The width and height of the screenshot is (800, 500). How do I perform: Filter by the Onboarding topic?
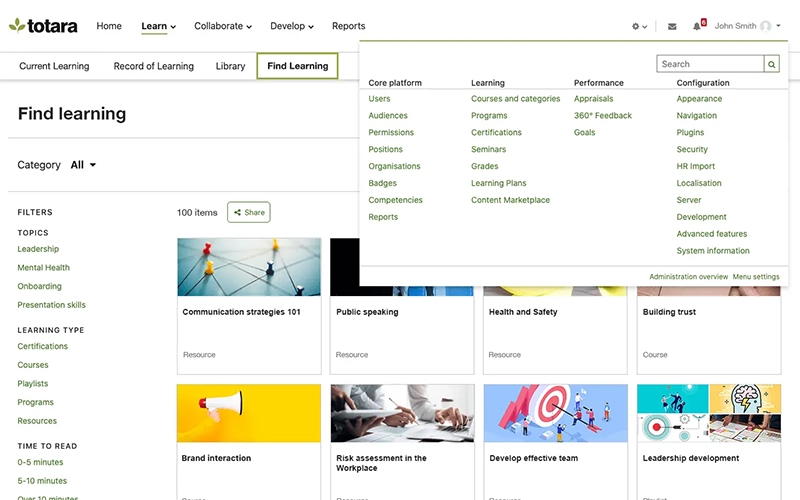pos(39,286)
